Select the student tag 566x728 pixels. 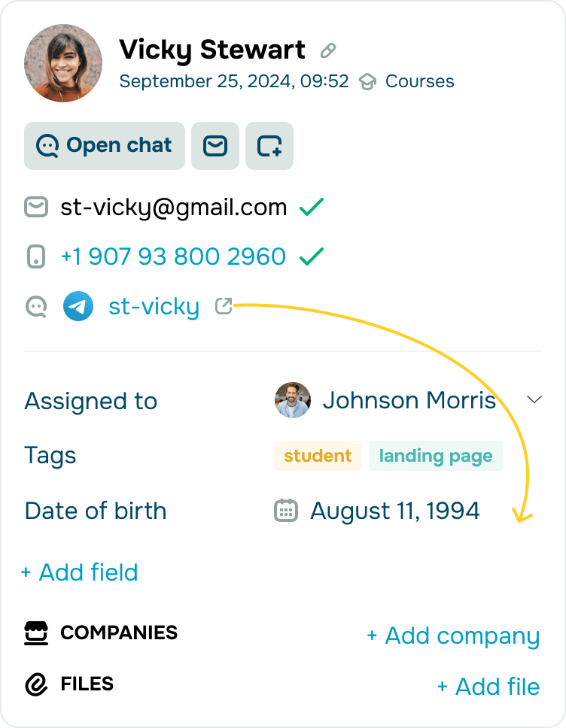318,456
